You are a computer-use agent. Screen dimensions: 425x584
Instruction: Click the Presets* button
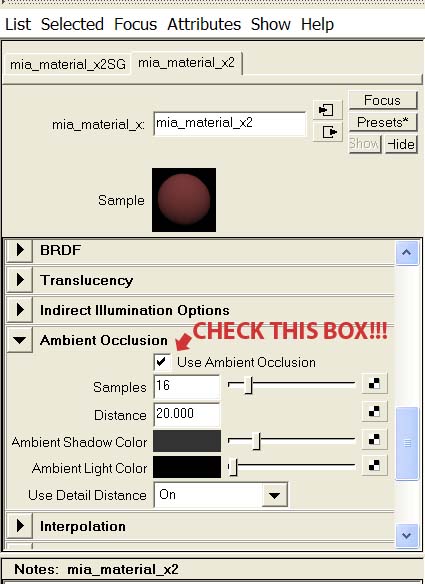tap(383, 122)
